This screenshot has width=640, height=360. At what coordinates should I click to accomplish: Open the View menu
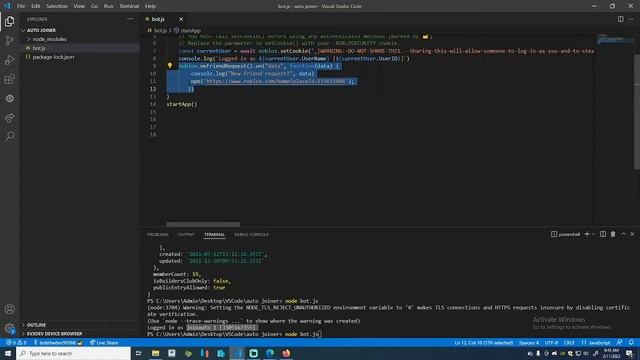(x=79, y=6)
